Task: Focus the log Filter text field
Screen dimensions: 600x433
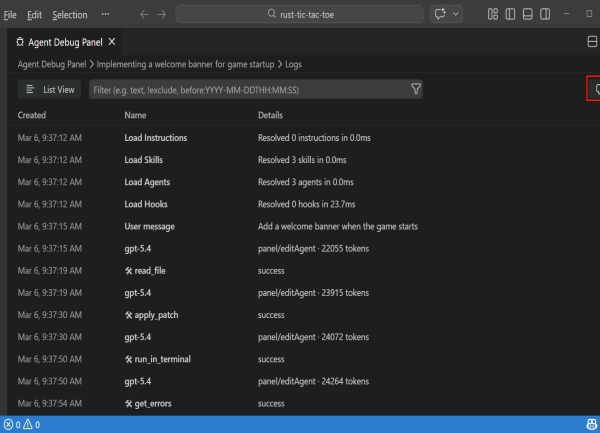Action: [256, 90]
